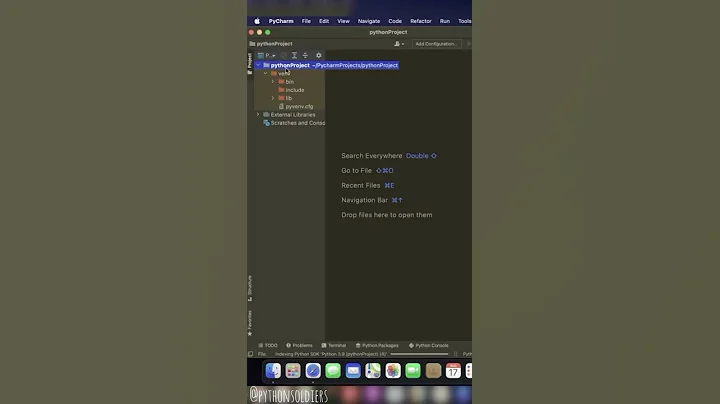This screenshot has height=404, width=720.
Task: Click the indexing progress bar
Action: [419, 354]
